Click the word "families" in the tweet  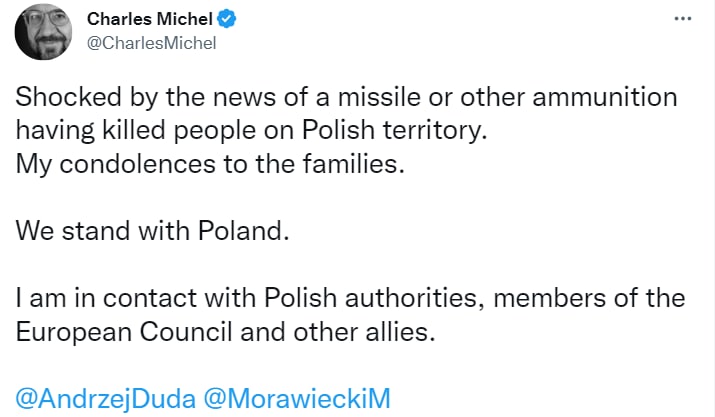click(347, 165)
